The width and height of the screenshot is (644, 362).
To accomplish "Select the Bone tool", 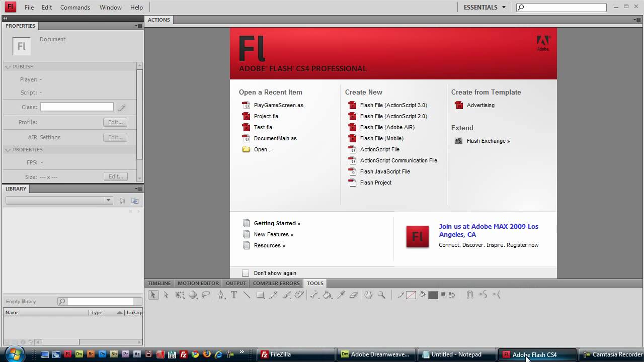I will point(314,295).
